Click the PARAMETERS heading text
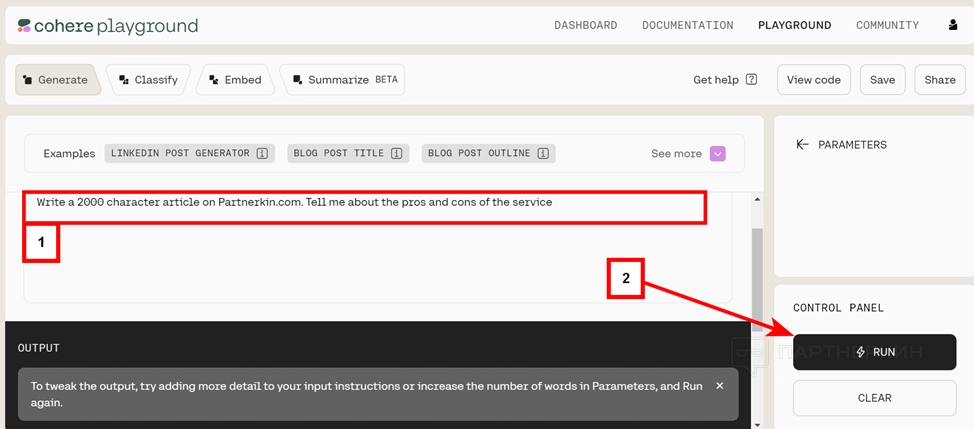This screenshot has height=429, width=974. 852,145
